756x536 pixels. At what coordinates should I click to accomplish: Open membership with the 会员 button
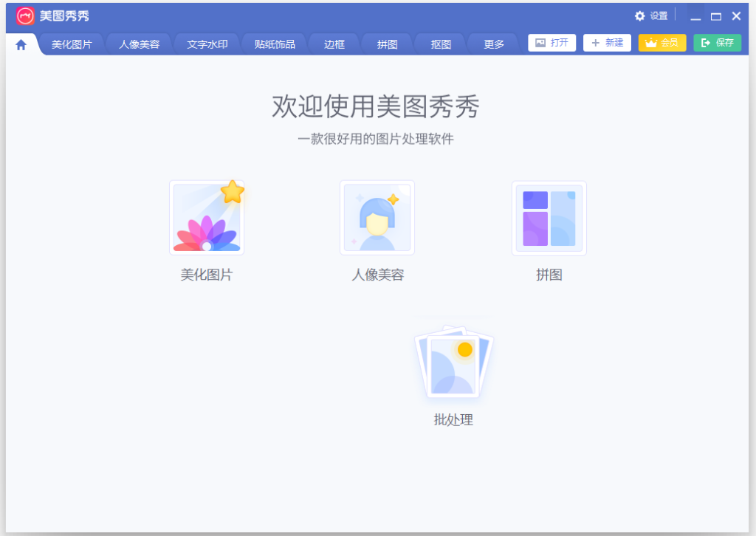[662, 43]
